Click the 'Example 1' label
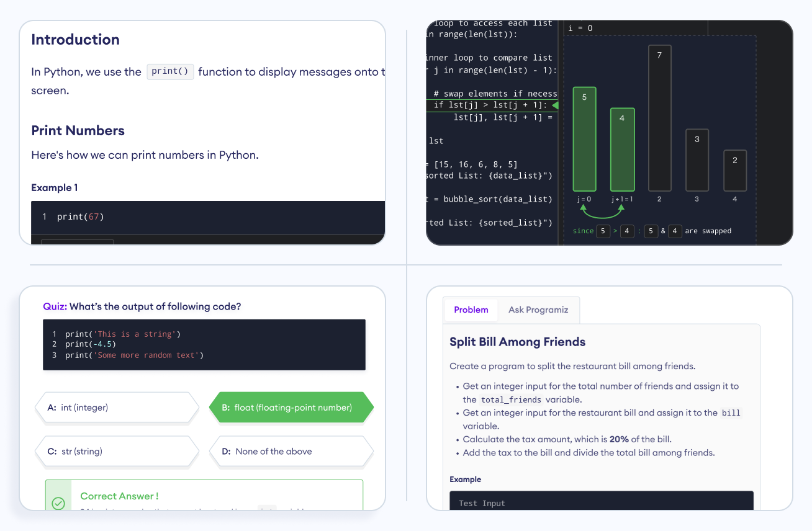This screenshot has width=812, height=531. pos(55,187)
